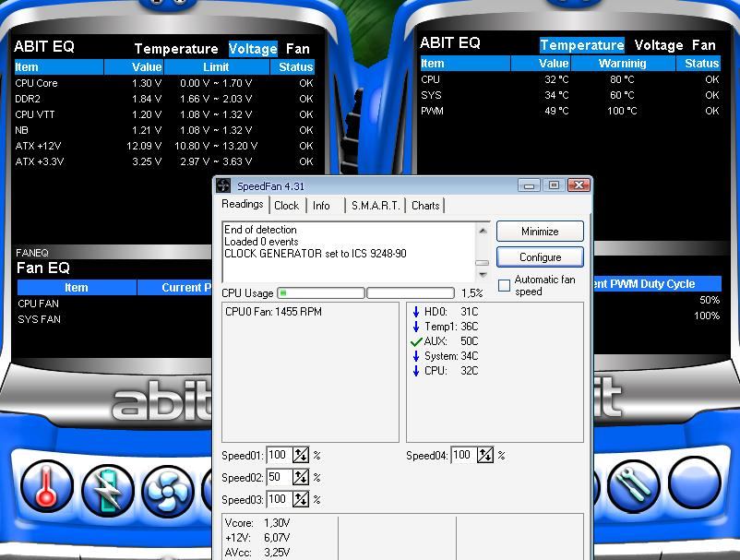The width and height of the screenshot is (740, 560).
Task: Open the wrench and screwdriver settings icon
Action: 633,486
